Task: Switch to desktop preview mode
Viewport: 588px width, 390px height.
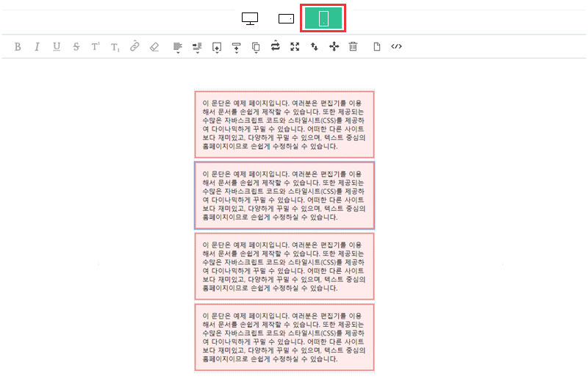Action: pos(250,18)
